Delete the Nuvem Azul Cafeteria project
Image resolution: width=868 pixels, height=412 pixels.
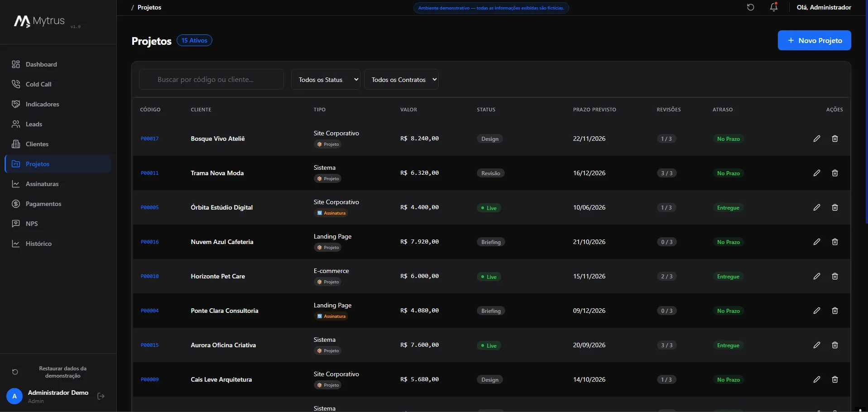835,242
